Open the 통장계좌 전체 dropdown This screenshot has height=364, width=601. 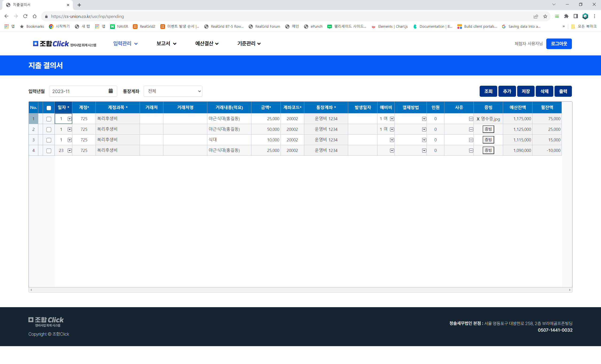pos(173,91)
